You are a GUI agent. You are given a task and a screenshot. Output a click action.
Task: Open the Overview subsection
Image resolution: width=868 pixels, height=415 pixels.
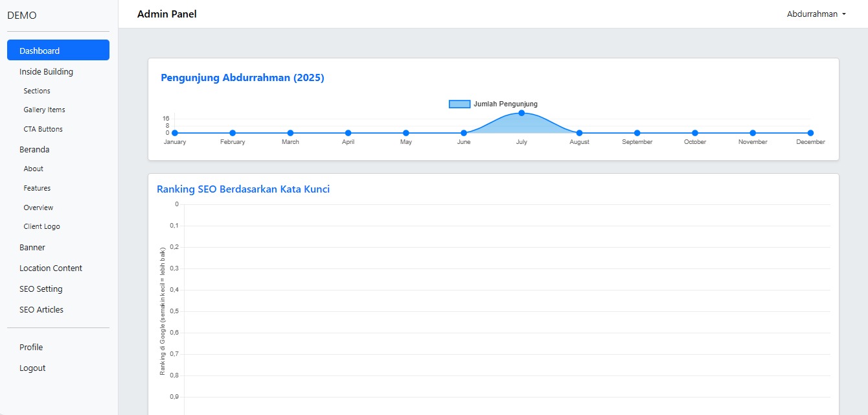(38, 207)
